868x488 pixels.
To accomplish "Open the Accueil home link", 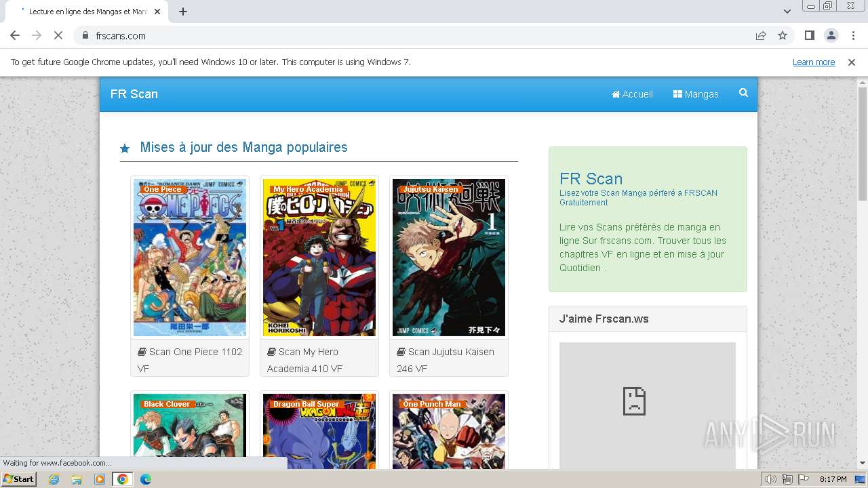I will 632,94.
